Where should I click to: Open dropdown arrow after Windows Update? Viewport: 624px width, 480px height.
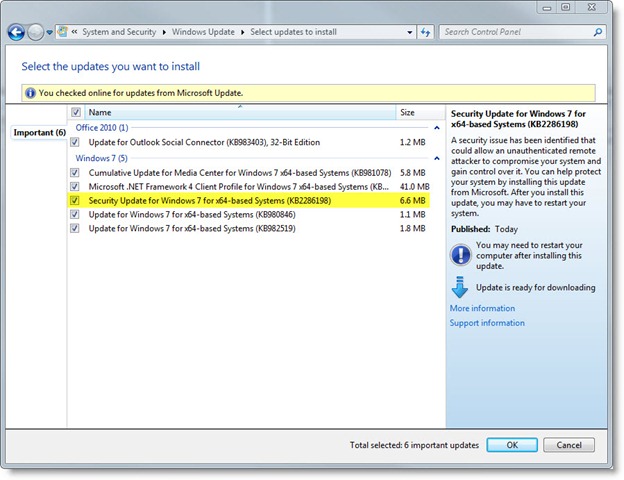point(242,32)
